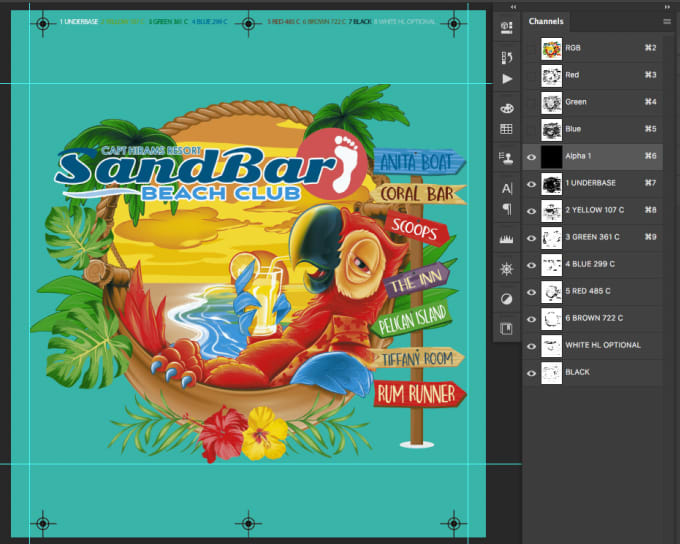Click the 5 RED 485 C thumbnail
Screen dimensions: 680x544
(x=551, y=292)
